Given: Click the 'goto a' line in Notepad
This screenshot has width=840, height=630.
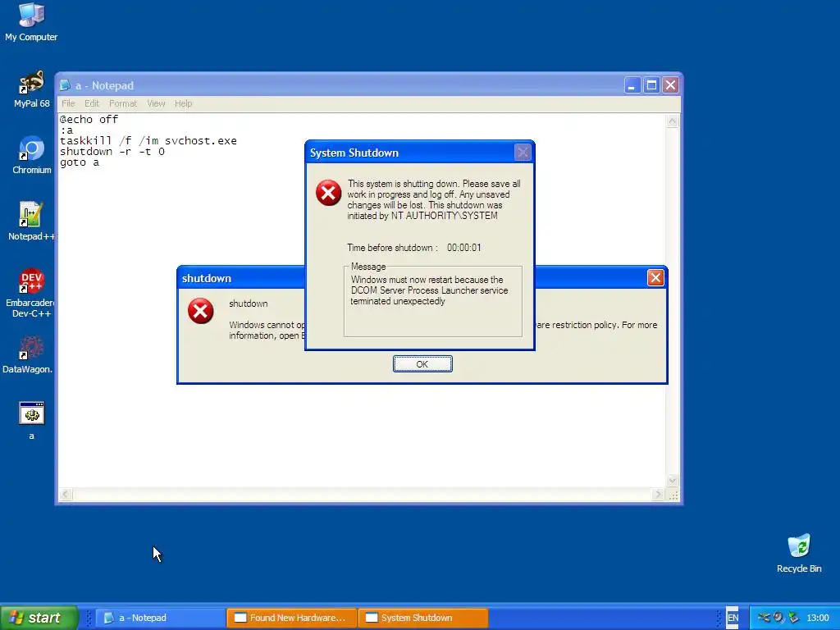Looking at the screenshot, I should pos(80,162).
